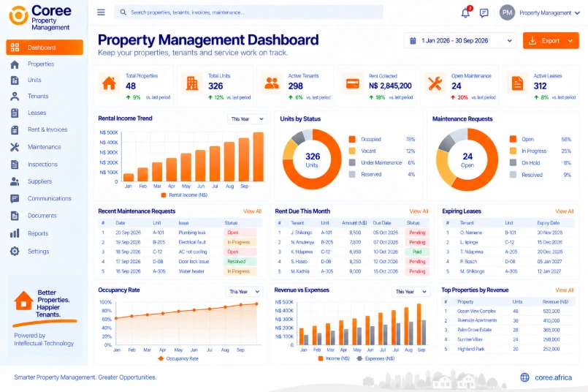Open the hamburger menu icon

click(101, 12)
